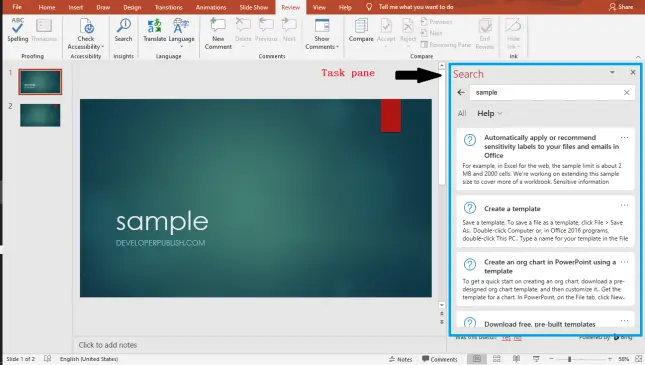Expand the Show Comments dropdown arrow

(x=337, y=47)
